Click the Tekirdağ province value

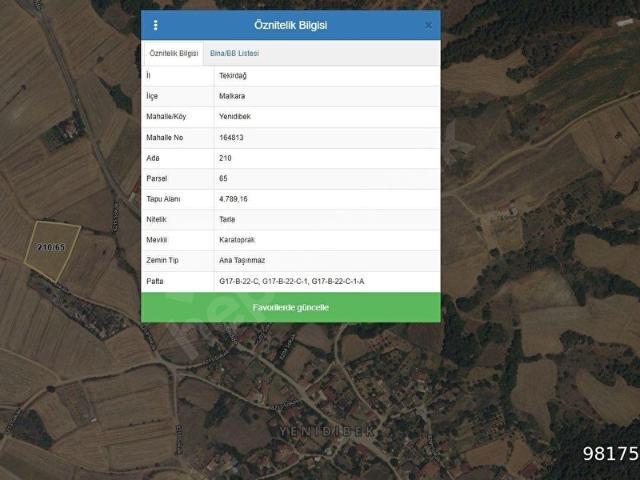(233, 76)
